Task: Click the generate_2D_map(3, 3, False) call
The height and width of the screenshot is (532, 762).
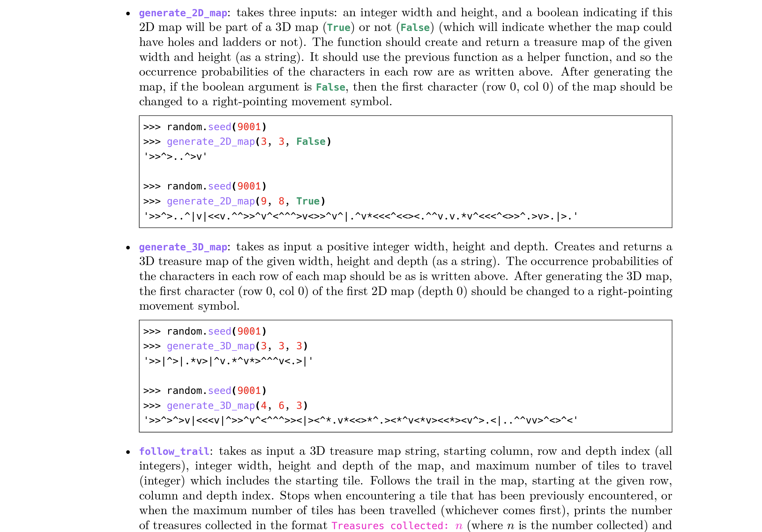Action: tap(249, 142)
